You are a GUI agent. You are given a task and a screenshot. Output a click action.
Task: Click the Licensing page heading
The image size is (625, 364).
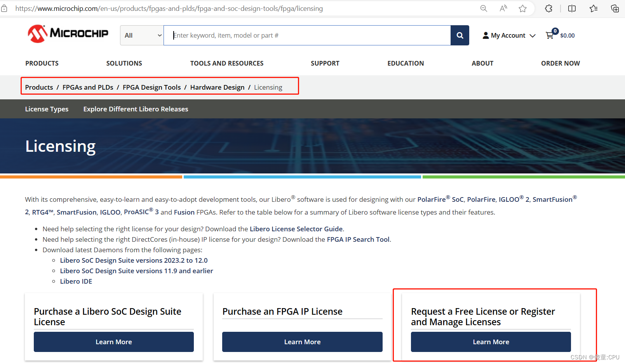(60, 147)
